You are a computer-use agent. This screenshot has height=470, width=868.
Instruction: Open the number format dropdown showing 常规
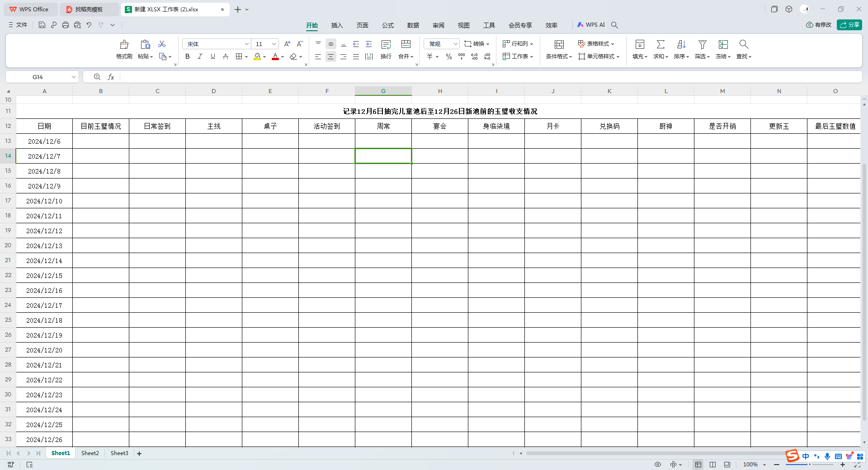pos(455,44)
